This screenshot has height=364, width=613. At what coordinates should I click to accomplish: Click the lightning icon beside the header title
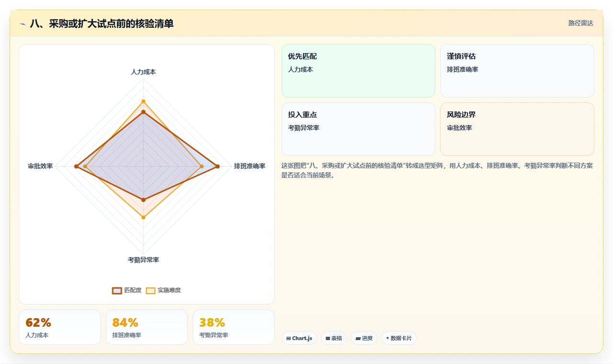click(23, 24)
